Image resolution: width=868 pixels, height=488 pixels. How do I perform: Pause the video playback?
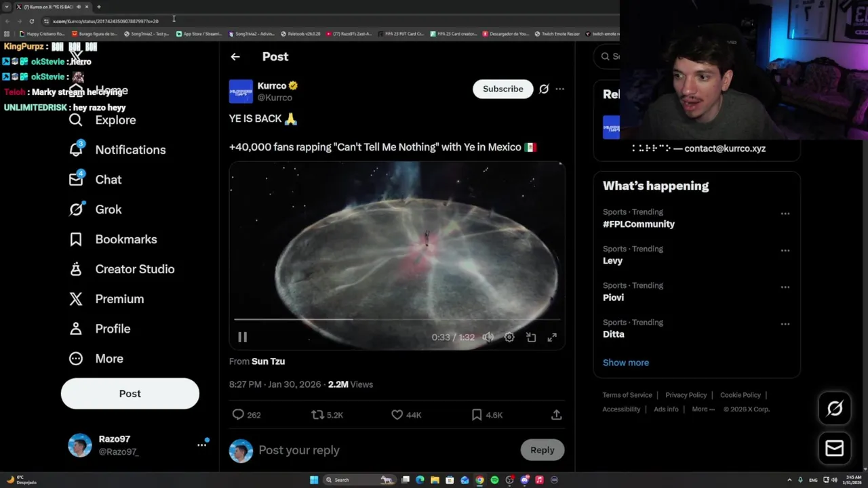242,337
